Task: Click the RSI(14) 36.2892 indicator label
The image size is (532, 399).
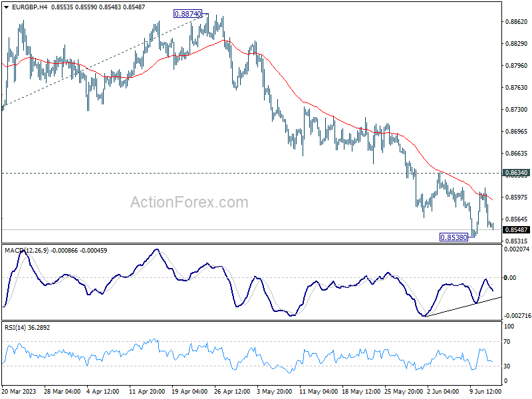Action: (x=27, y=328)
